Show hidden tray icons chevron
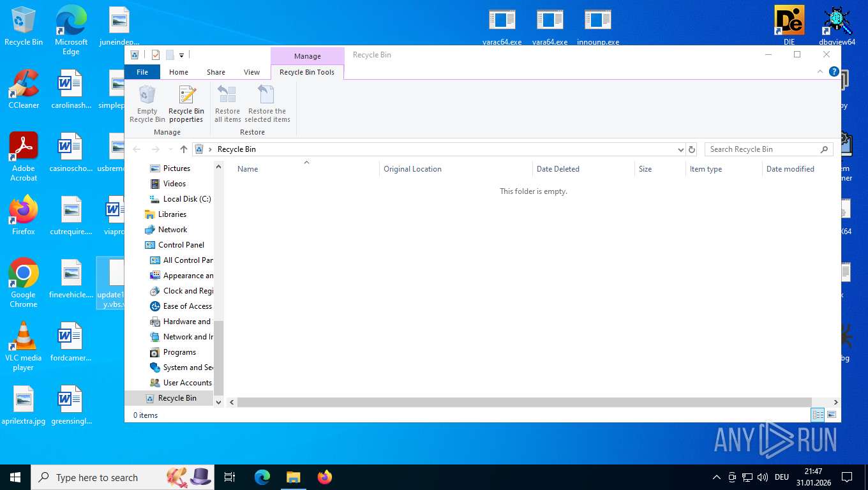Viewport: 868px width, 490px height. [717, 477]
